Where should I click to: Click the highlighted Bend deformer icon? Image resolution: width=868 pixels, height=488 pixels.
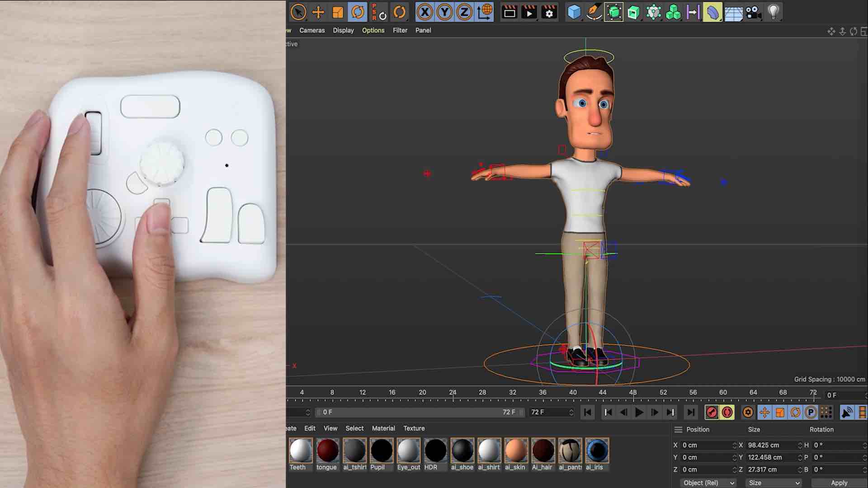click(712, 12)
